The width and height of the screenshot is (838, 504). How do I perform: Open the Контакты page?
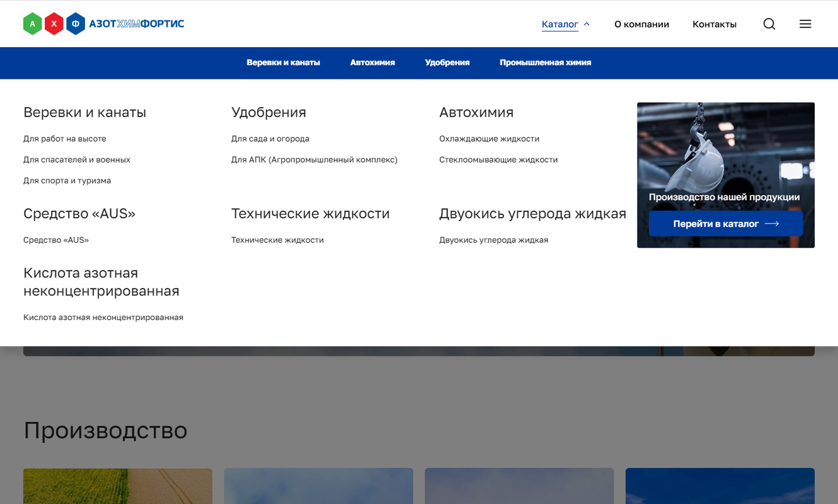[x=715, y=24]
